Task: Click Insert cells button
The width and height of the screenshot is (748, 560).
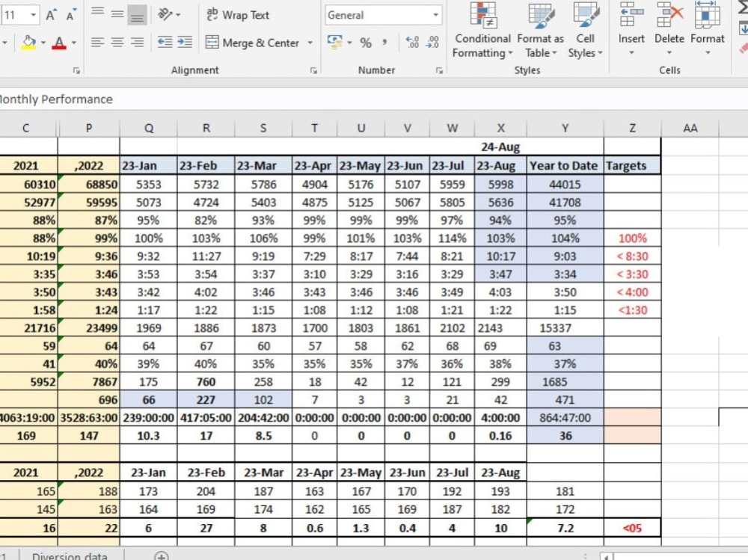Action: click(631, 28)
